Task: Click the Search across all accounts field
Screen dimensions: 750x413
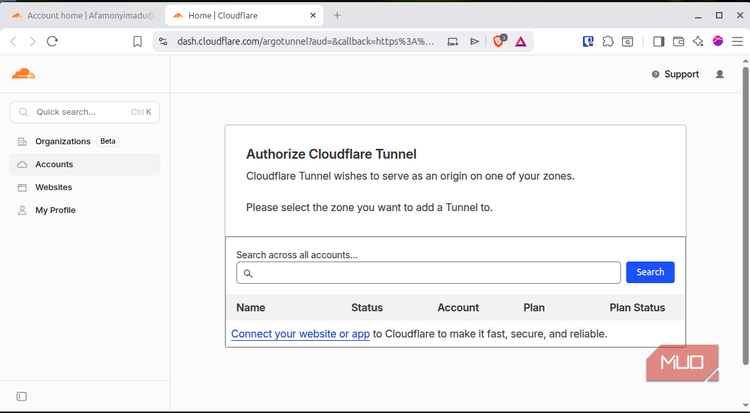Action: click(428, 273)
